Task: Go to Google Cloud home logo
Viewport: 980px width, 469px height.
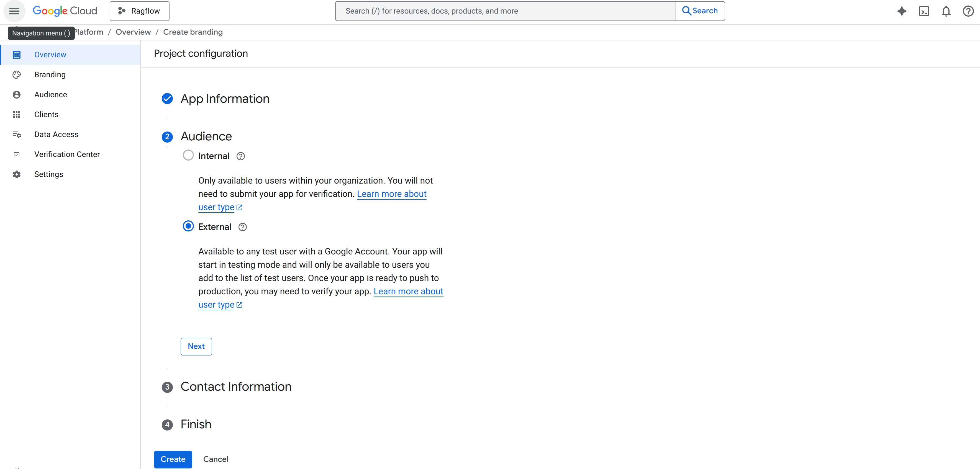Action: 65,11
